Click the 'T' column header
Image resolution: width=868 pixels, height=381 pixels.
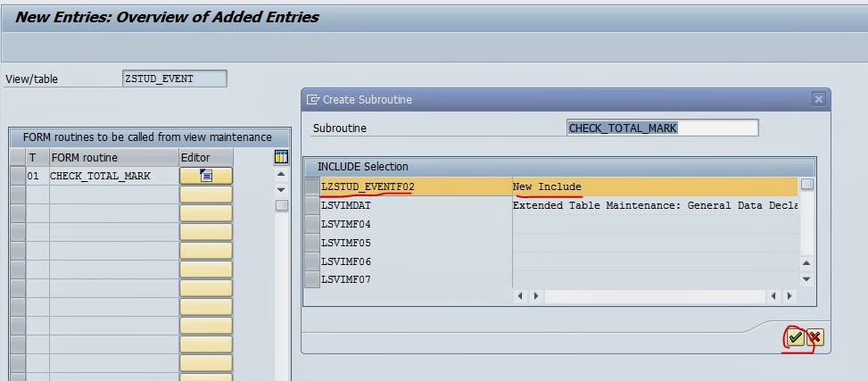[x=37, y=158]
